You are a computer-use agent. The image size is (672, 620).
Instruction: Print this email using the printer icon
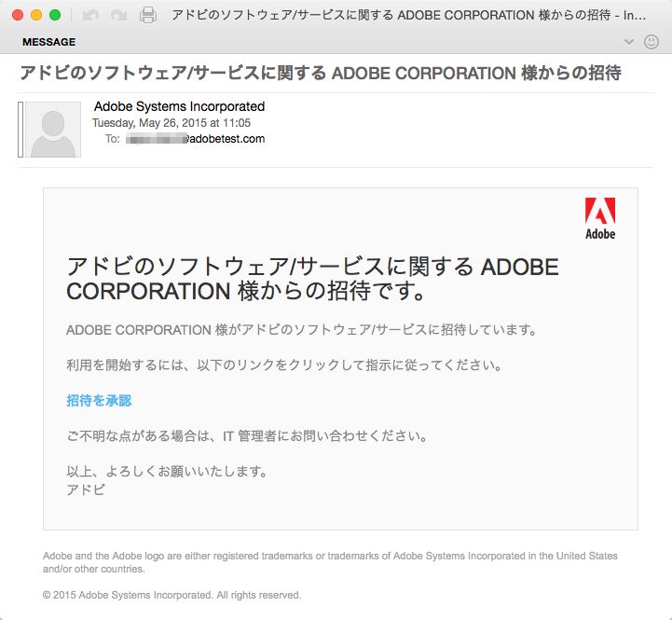point(147,15)
